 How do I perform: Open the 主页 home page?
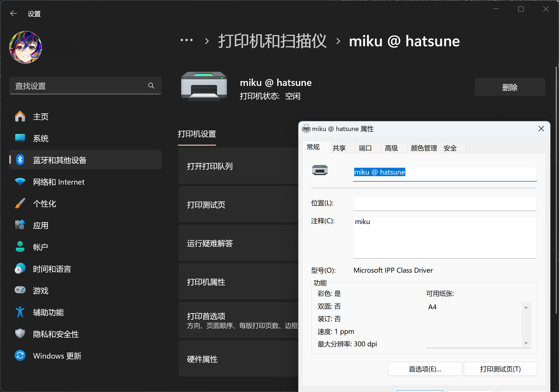click(85, 117)
